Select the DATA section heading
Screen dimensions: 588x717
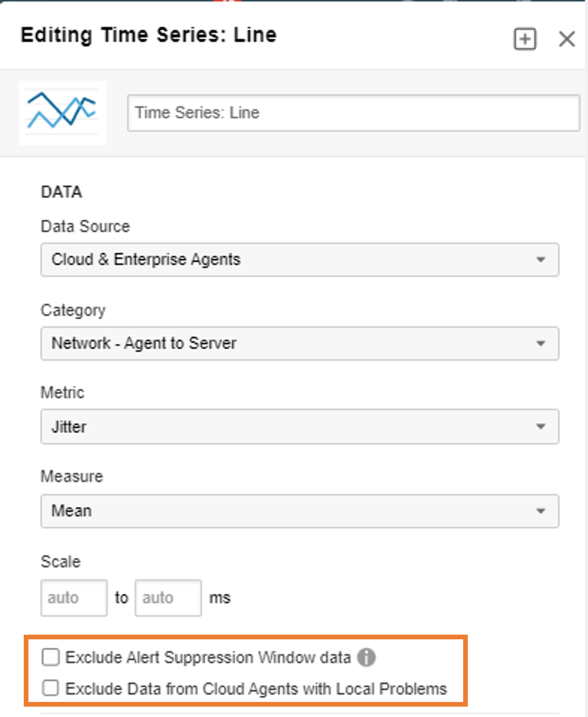pyautogui.click(x=61, y=192)
